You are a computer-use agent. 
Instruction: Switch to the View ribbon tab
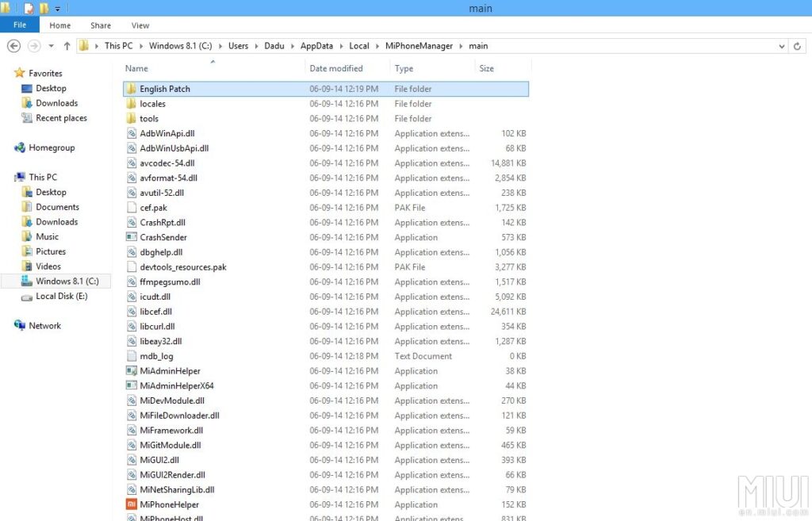[x=140, y=25]
